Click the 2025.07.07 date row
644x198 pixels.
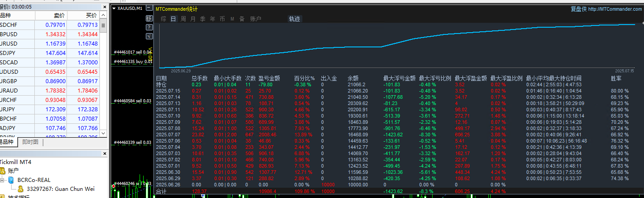coord(168,134)
